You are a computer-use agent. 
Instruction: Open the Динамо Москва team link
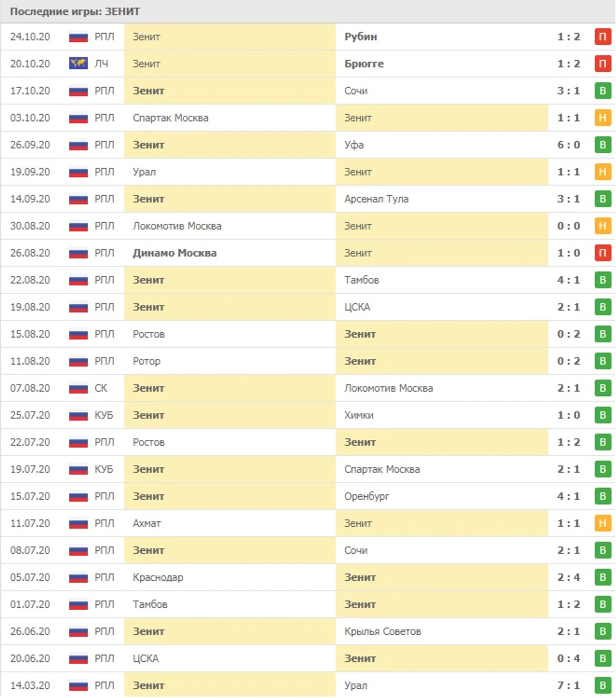(175, 253)
